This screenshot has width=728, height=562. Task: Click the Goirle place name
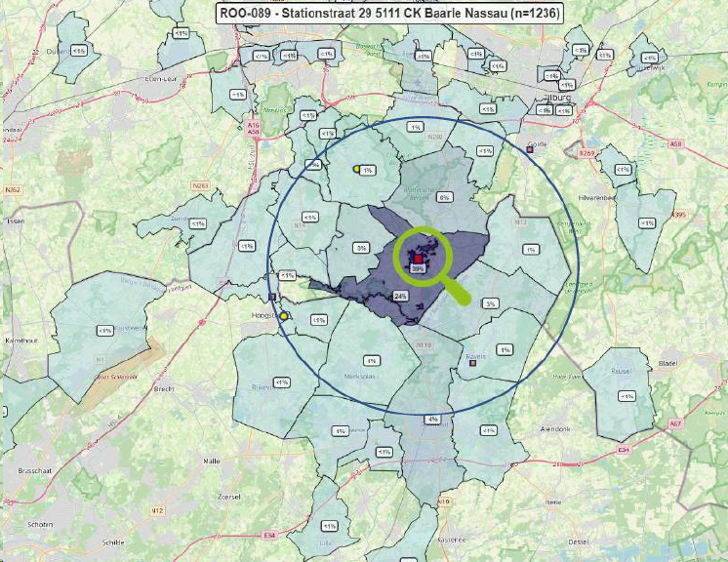point(538,144)
